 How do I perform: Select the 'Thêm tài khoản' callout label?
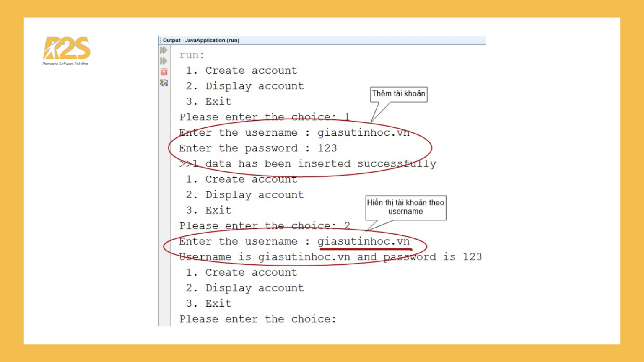[398, 94]
